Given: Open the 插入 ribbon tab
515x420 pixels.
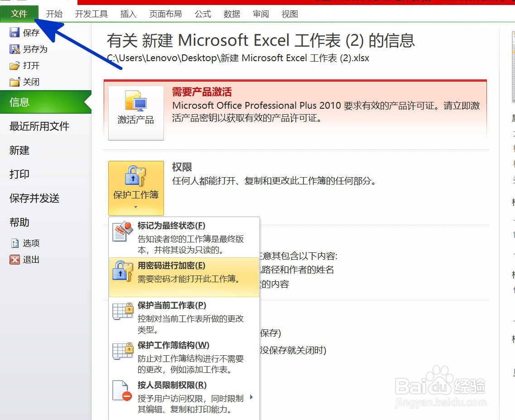Looking at the screenshot, I should pos(129,14).
